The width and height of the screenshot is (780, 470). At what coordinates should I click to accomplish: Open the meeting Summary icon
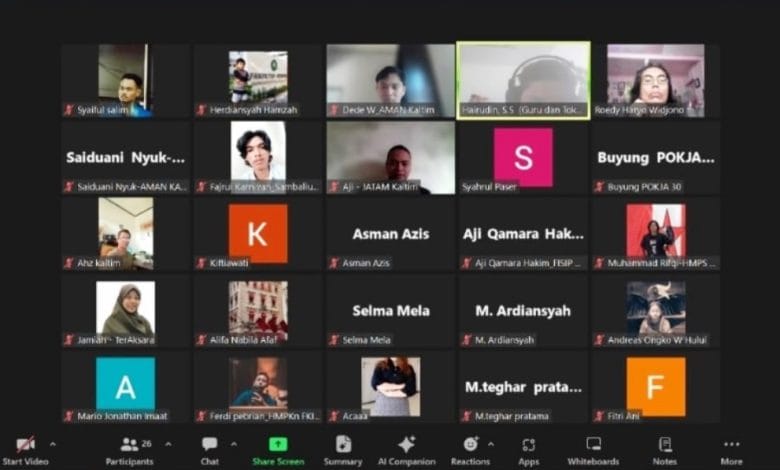click(343, 444)
